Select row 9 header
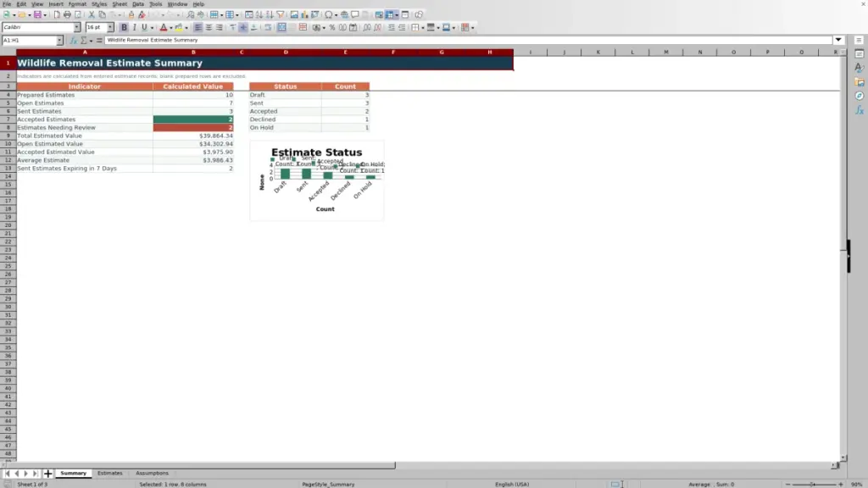868x488 pixels. coord(8,136)
